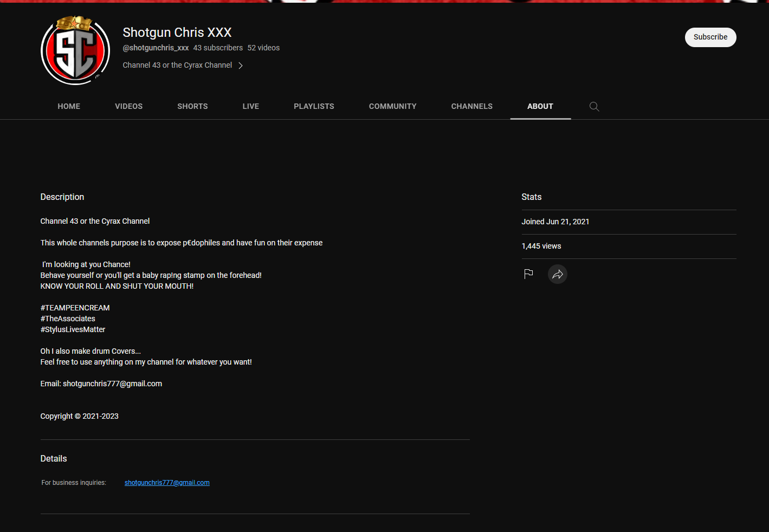Click the 43 subscribers count
This screenshot has height=532, width=769.
pyautogui.click(x=218, y=48)
